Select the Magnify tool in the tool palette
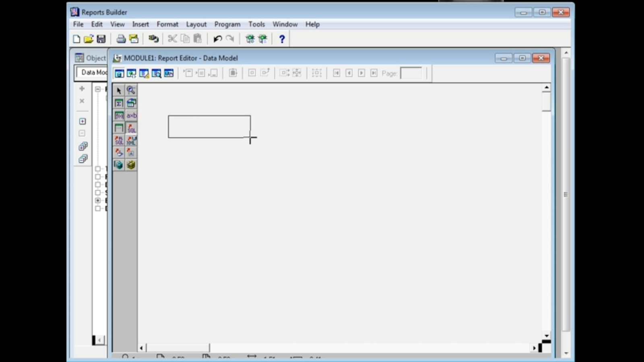 [131, 90]
